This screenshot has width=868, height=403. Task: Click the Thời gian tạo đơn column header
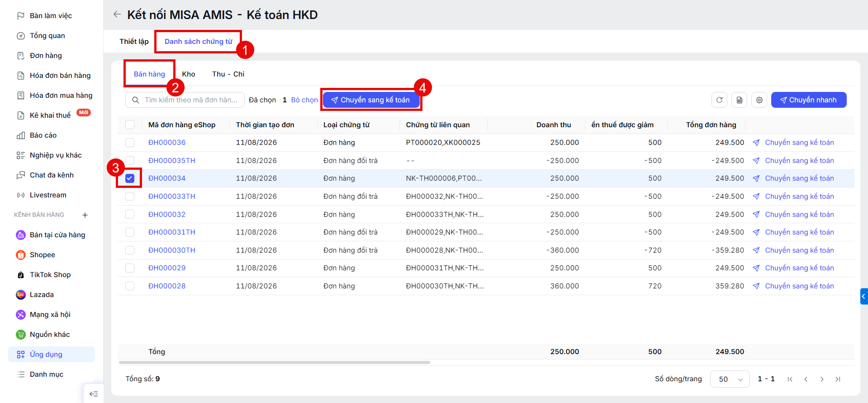click(265, 125)
